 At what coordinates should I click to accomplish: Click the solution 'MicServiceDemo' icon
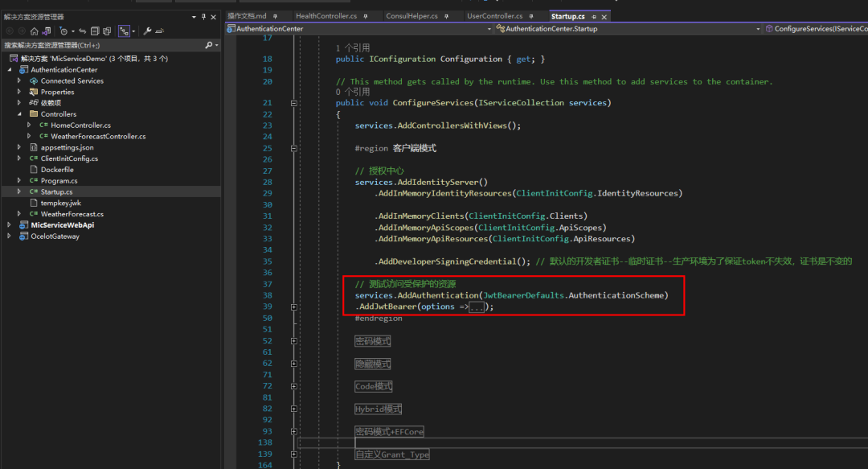click(14, 58)
